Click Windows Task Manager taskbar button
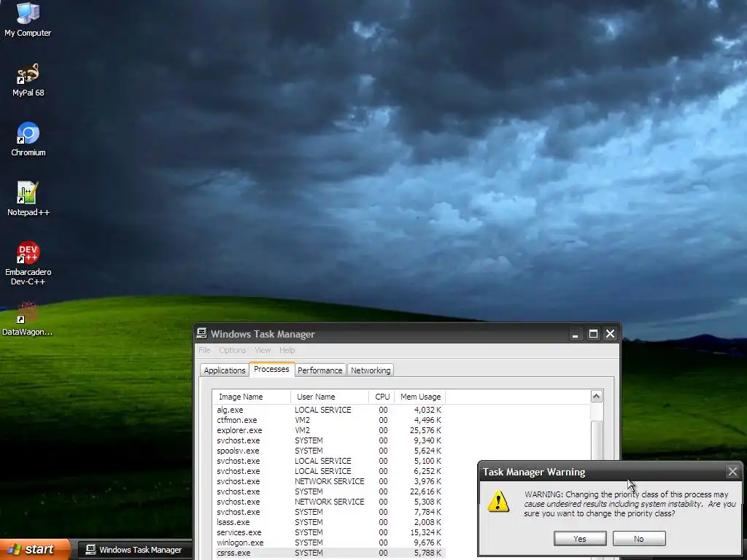 [x=134, y=550]
